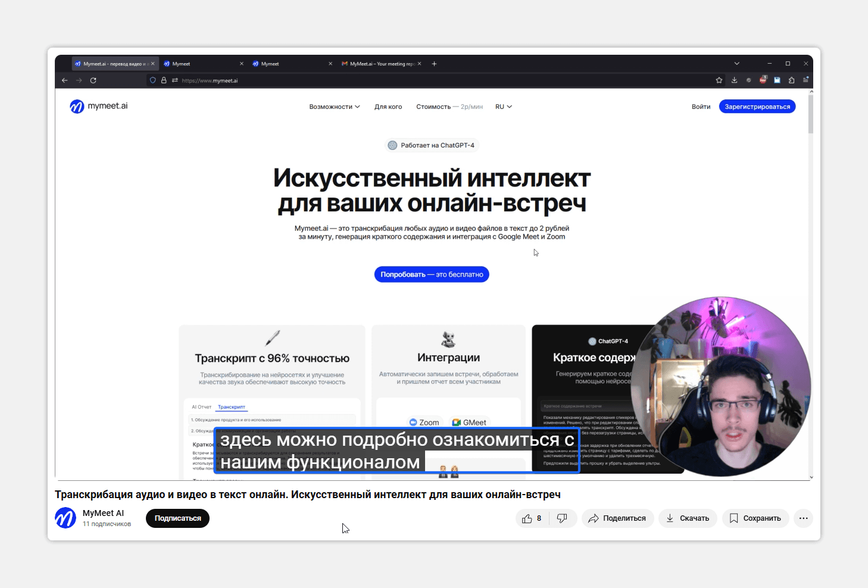
Task: Click 'Попробовать — это бесплатно' button
Action: (432, 274)
